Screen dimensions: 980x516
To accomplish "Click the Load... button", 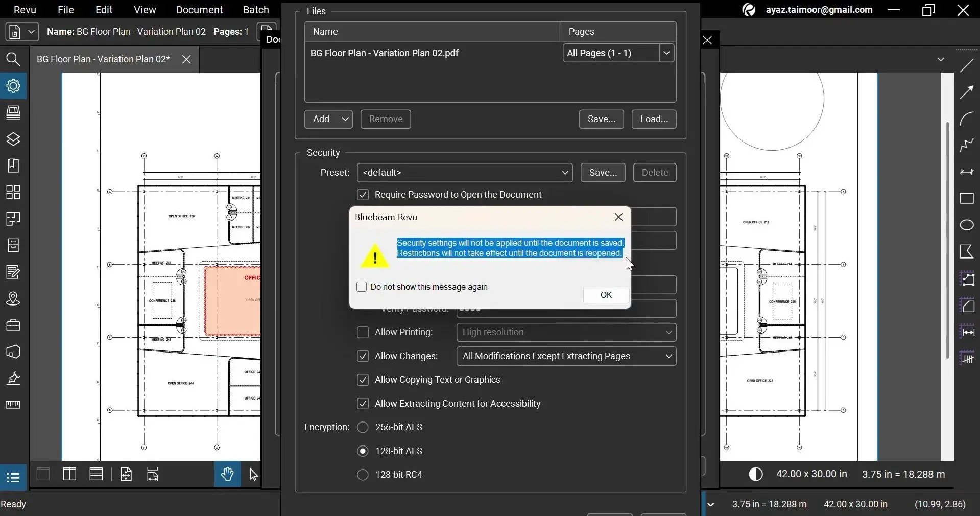I will point(654,119).
